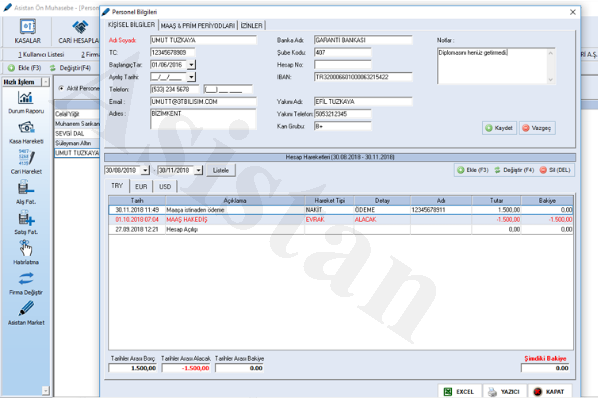This screenshot has height=398, width=598.
Task: Open Alış Fat. in the sidebar
Action: 26,193
